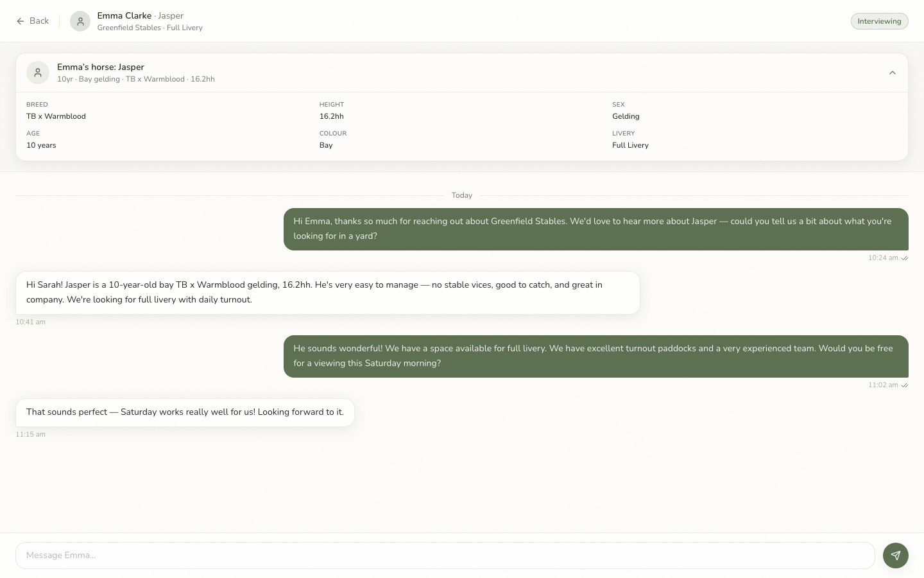Select the message starting 'Hi Sarah! Jasper'

[328, 293]
